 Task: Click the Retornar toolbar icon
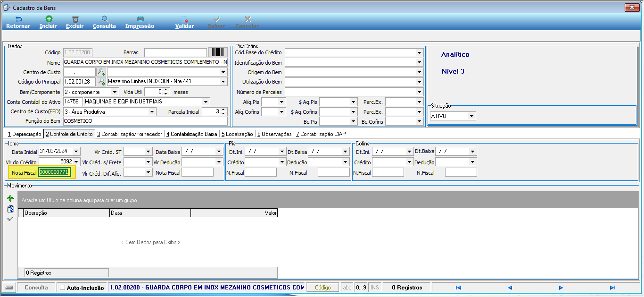[x=18, y=19]
